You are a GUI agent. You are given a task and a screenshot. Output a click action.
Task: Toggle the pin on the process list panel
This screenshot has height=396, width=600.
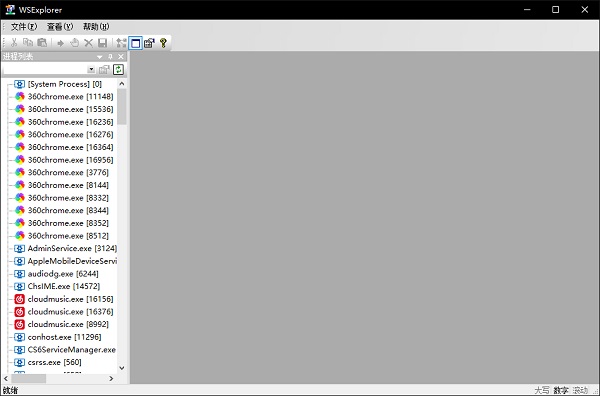pyautogui.click(x=110, y=57)
